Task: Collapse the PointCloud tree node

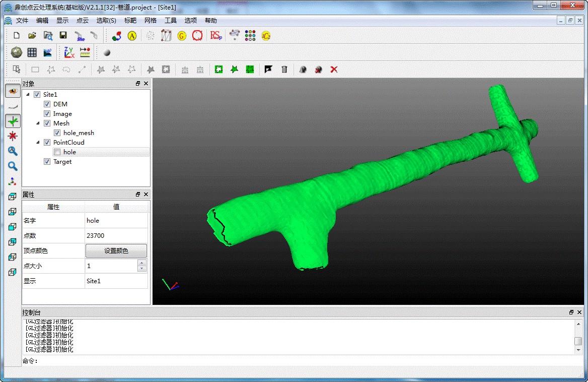Action: pos(38,143)
